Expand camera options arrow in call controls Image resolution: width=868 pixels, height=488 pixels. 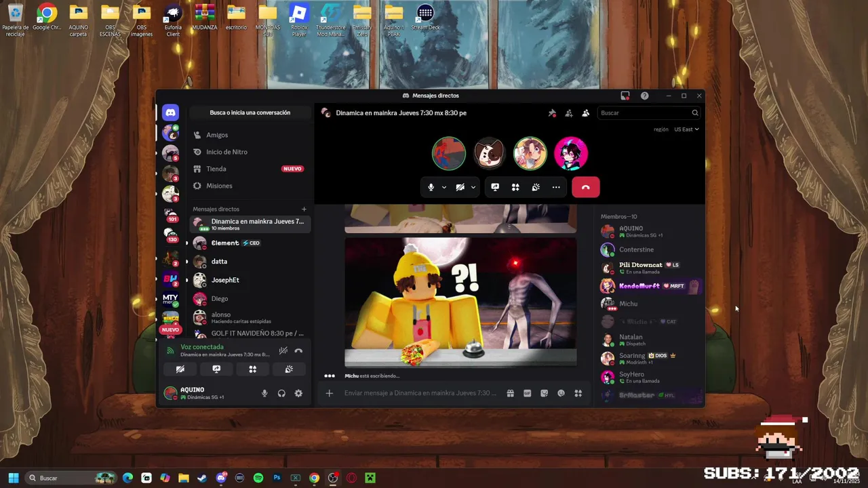point(473,187)
